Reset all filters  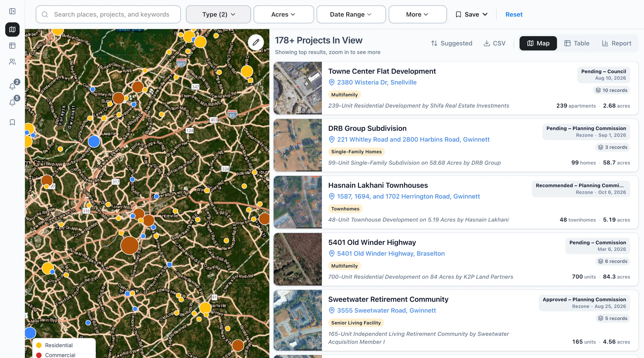coord(514,14)
